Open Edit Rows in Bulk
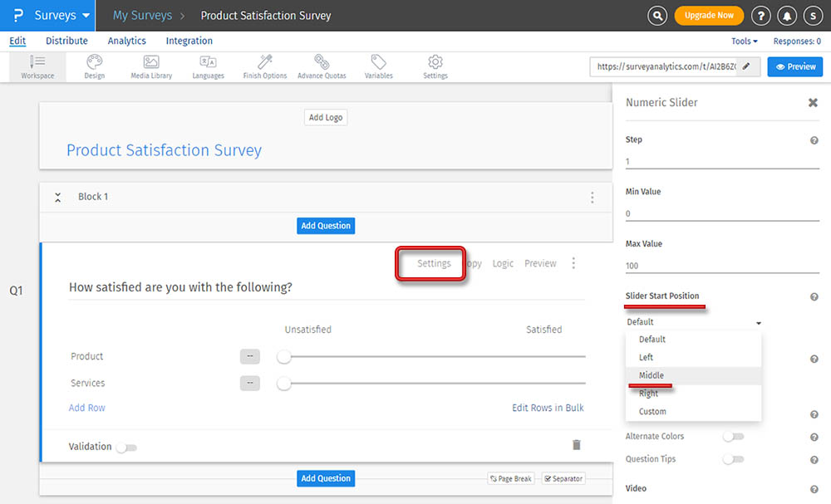Image resolution: width=831 pixels, height=504 pixels. click(x=548, y=408)
